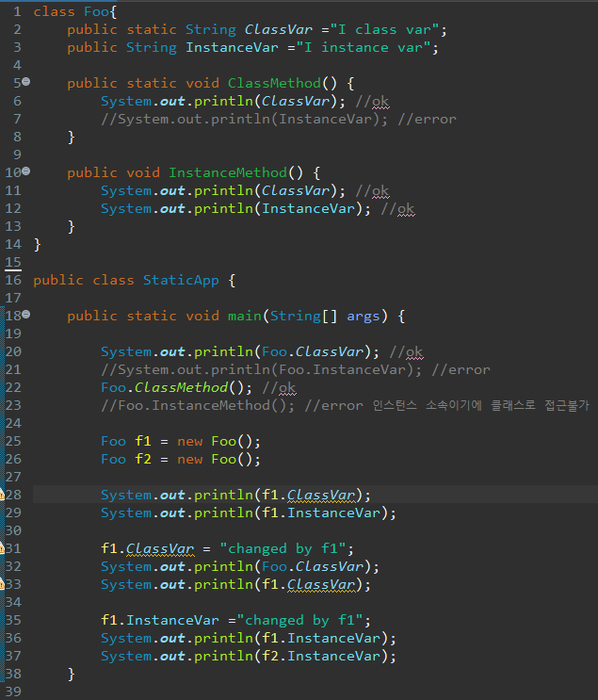Click variable f2 in its declaration on line 26

143,460
